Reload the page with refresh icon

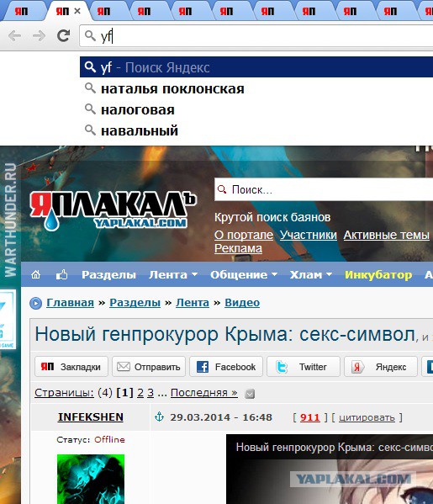pyautogui.click(x=64, y=35)
